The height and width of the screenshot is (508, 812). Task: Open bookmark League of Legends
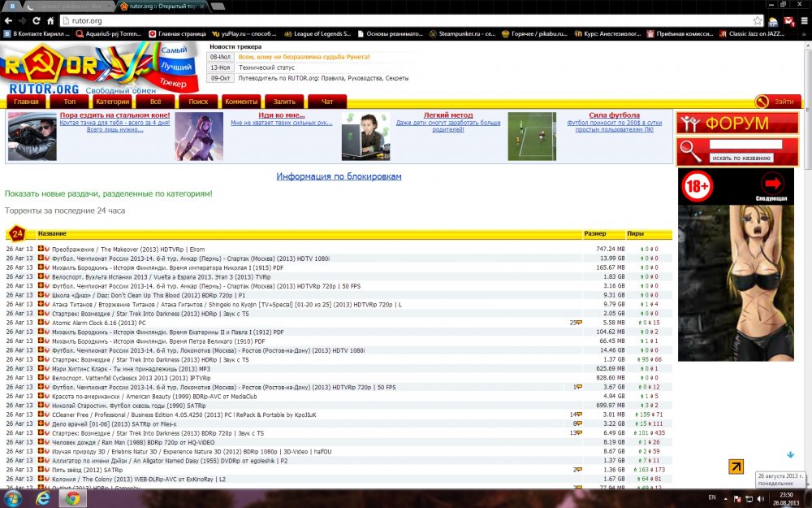[317, 33]
